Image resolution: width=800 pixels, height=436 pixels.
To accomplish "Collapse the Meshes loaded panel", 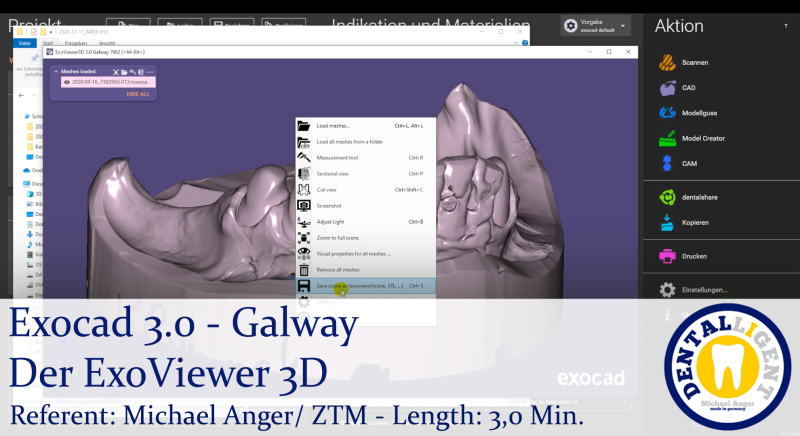I will click(x=56, y=72).
